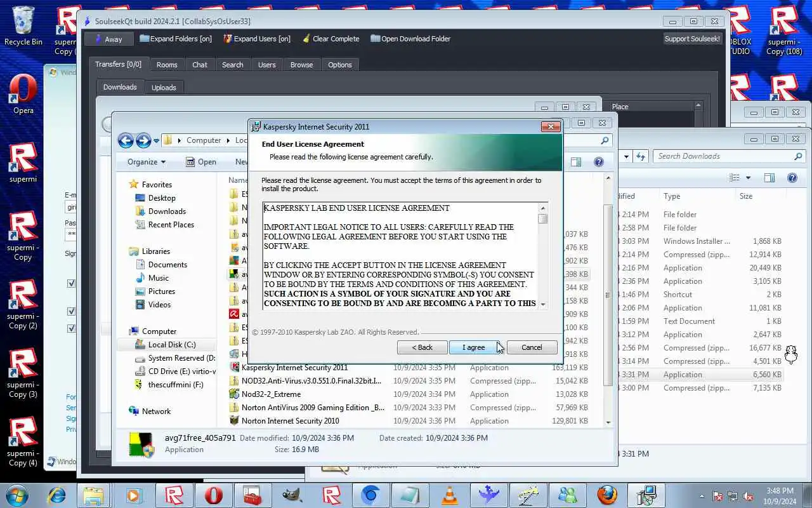Open the Search tab in SoulseekQt
Image resolution: width=812 pixels, height=508 pixels.
coord(232,65)
